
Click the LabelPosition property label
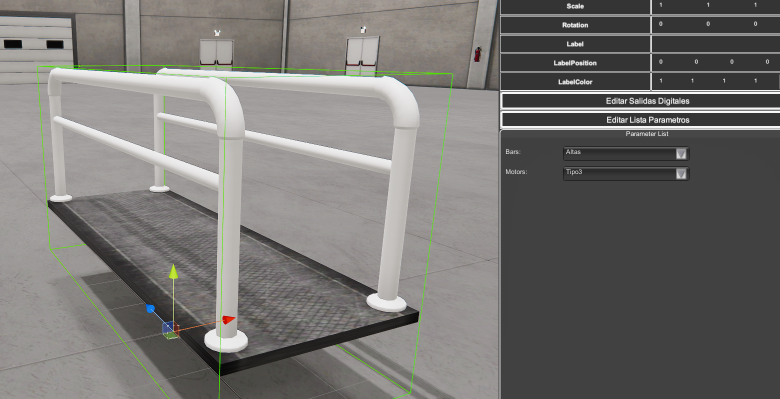(x=575, y=63)
